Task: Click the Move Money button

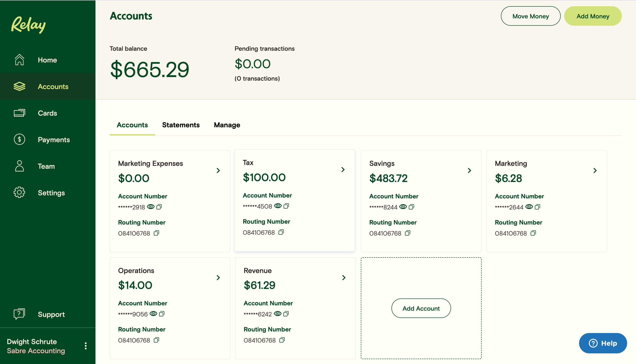Action: click(x=531, y=16)
